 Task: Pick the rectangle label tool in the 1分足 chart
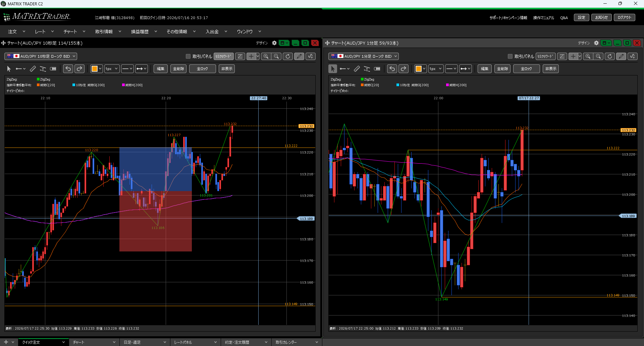[377, 69]
